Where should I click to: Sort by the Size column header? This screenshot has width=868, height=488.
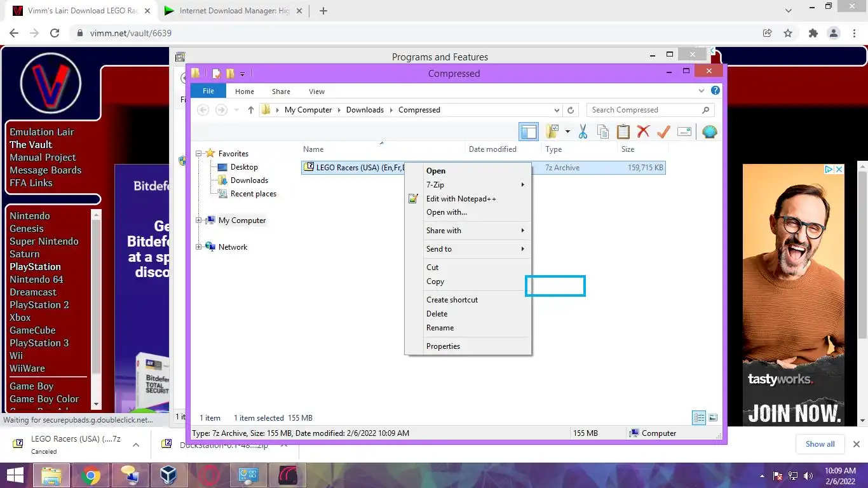(x=642, y=149)
